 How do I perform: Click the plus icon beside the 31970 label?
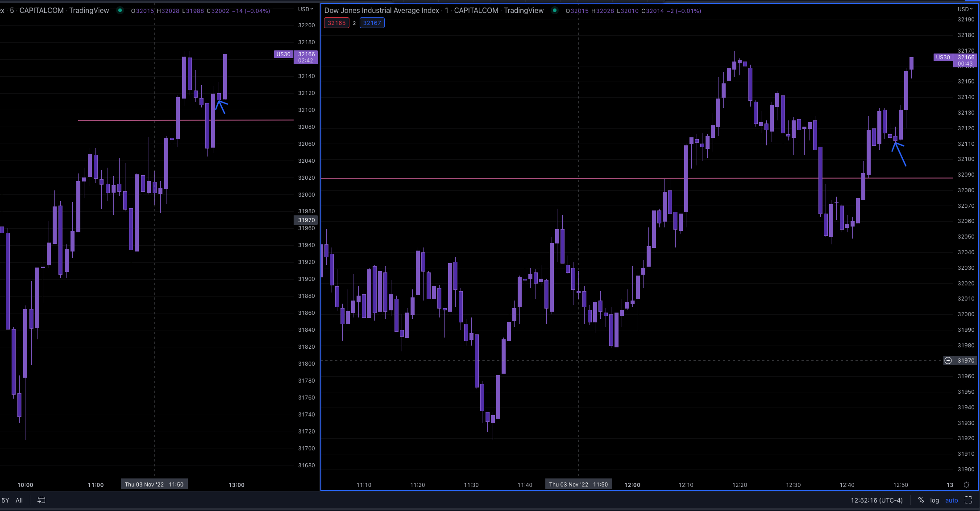pos(948,360)
